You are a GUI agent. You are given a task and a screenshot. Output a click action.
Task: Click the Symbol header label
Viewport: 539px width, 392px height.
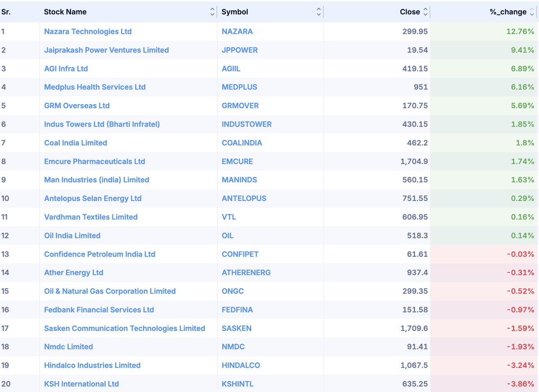(x=235, y=12)
